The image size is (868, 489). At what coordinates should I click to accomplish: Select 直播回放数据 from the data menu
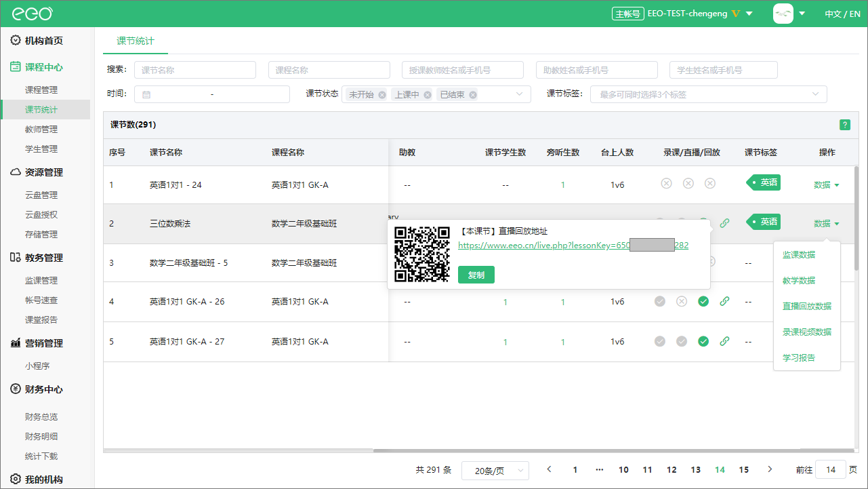807,307
